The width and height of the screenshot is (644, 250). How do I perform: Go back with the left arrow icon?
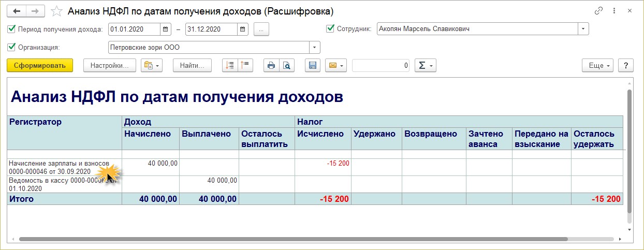coord(17,11)
